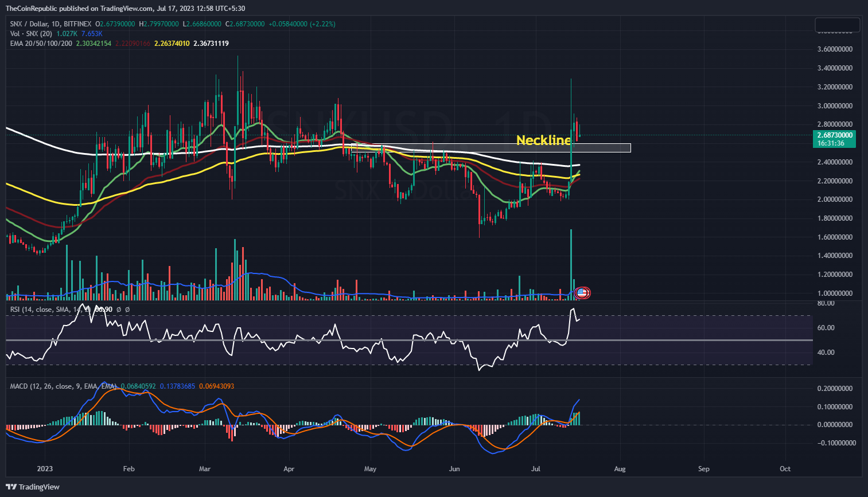Open the US flag economic event marker
The height and width of the screenshot is (497, 868).
coord(582,293)
